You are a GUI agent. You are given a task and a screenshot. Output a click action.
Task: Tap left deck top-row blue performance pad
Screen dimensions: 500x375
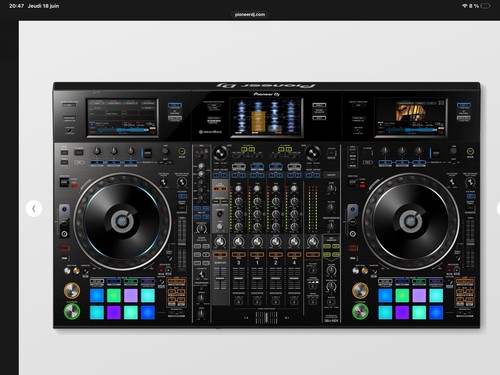97,295
